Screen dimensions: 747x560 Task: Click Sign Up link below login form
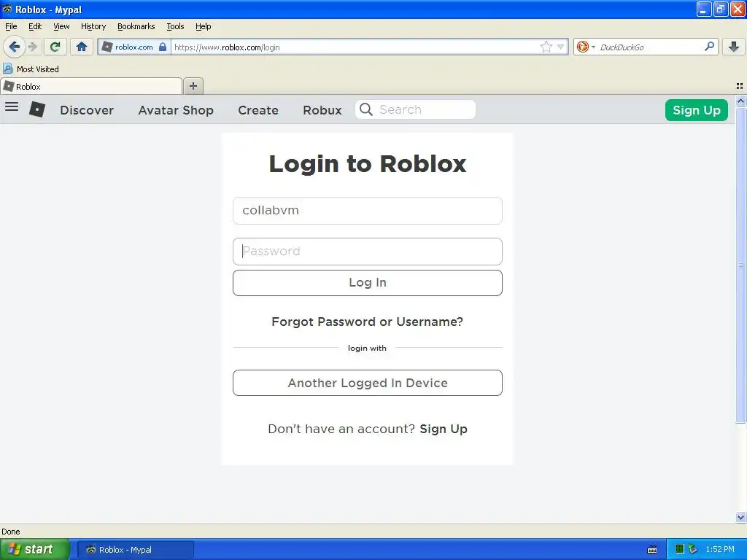[x=443, y=429]
